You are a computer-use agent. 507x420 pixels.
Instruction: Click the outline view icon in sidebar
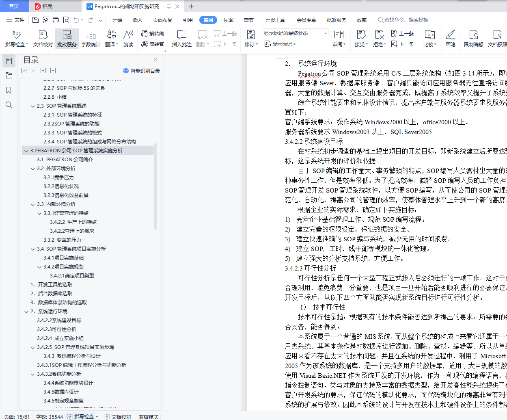(x=9, y=61)
